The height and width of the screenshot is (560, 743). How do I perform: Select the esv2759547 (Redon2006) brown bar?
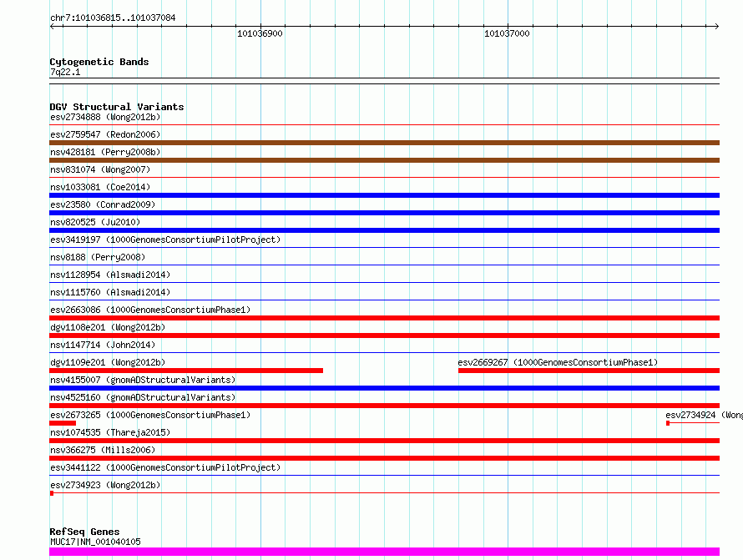384,143
